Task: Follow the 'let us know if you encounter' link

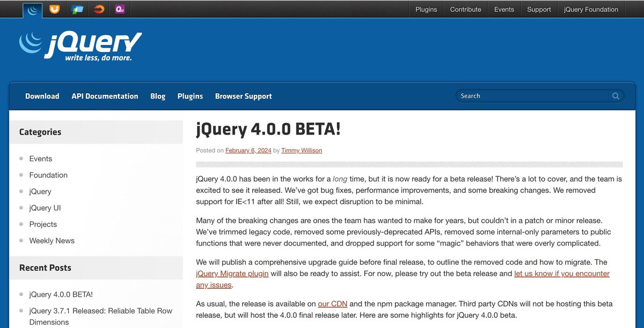Action: tap(562, 273)
